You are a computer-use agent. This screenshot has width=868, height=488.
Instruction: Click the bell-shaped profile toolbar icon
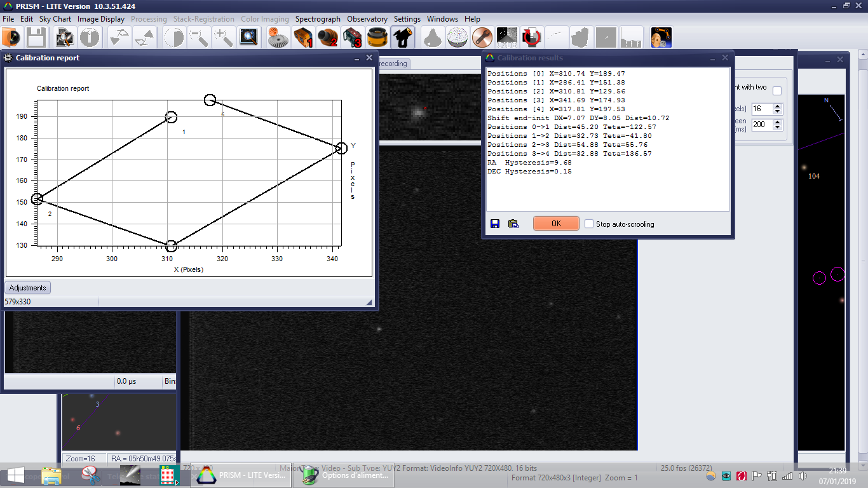coord(432,38)
